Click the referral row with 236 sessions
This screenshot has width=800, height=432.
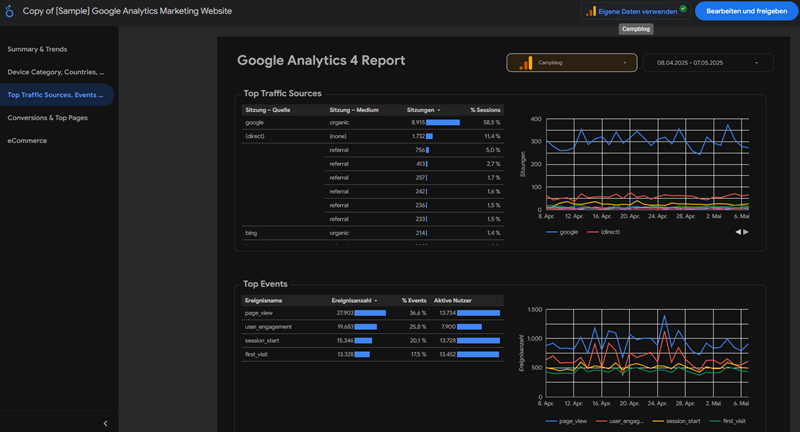point(414,205)
